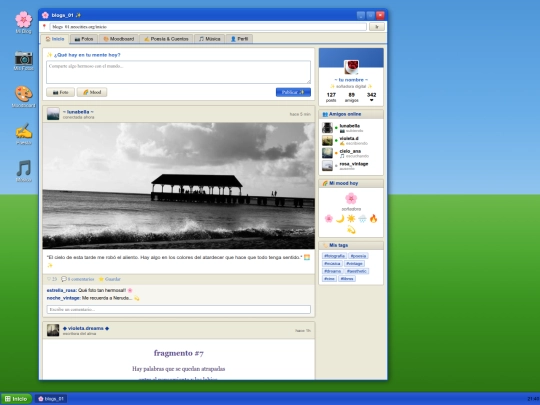Screen dimensions: 540x405
Task: Click the '89 amigos' profile stat
Action: [351, 97]
